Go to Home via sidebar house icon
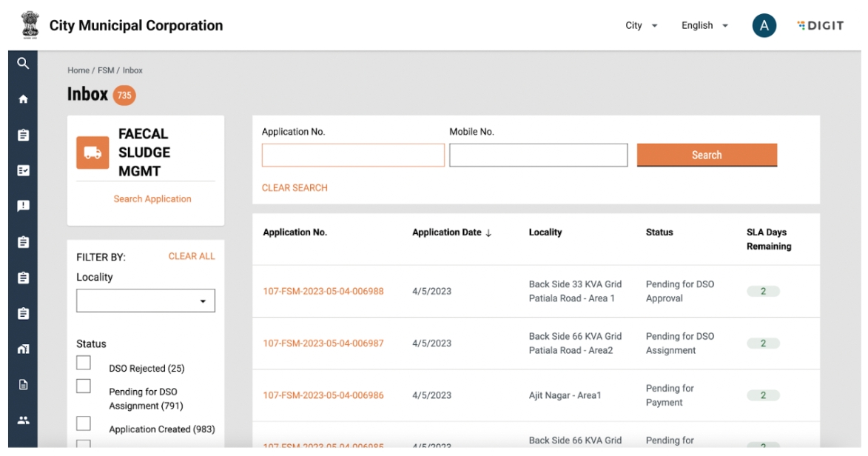This screenshot has width=868, height=456. click(23, 99)
